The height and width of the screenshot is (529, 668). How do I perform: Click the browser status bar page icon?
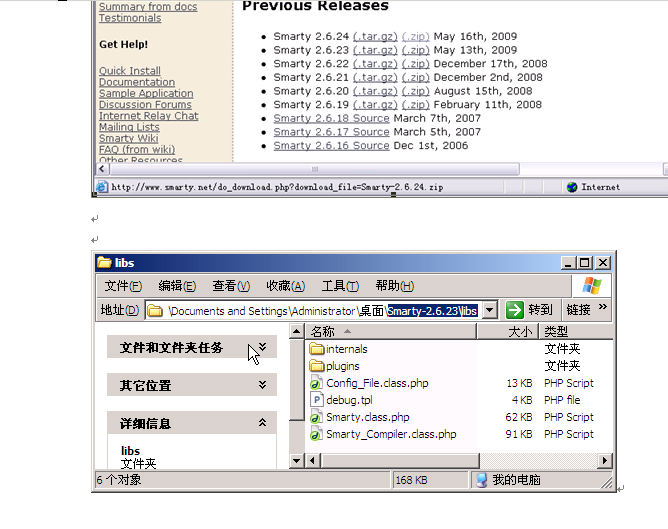[x=101, y=187]
